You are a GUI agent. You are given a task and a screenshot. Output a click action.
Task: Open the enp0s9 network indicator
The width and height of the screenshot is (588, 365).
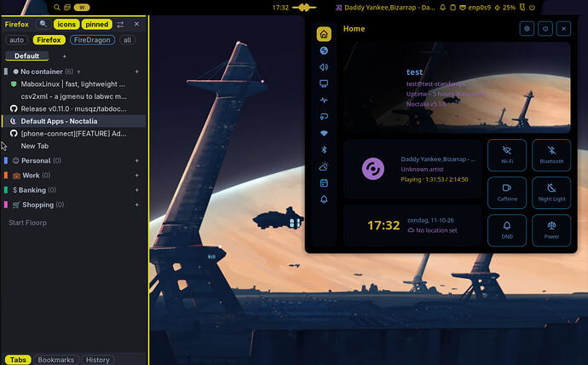coord(476,7)
